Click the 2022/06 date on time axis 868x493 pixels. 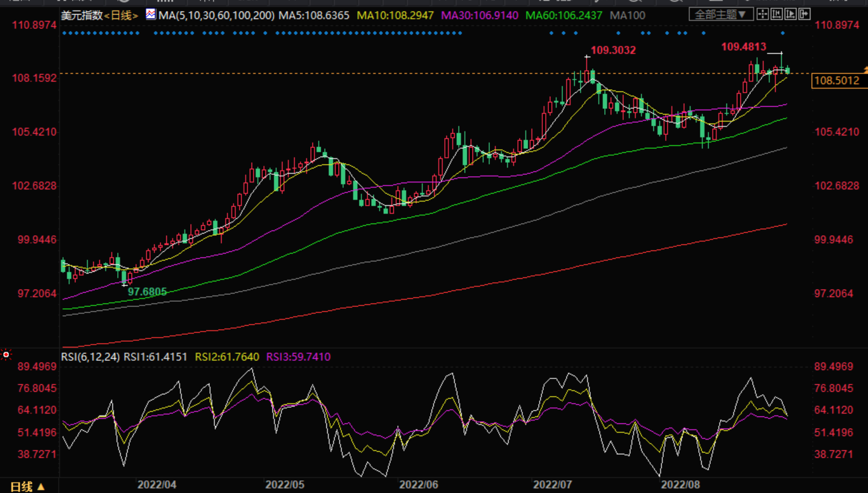[419, 484]
